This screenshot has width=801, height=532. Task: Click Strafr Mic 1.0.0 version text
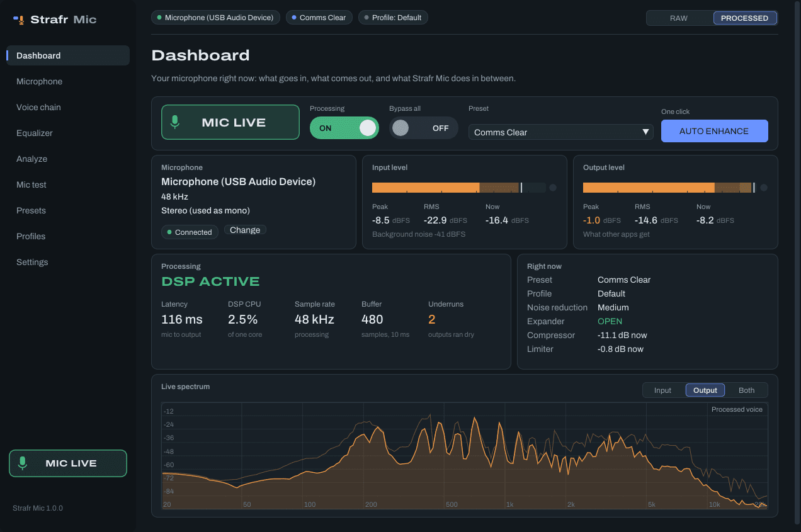(38, 508)
